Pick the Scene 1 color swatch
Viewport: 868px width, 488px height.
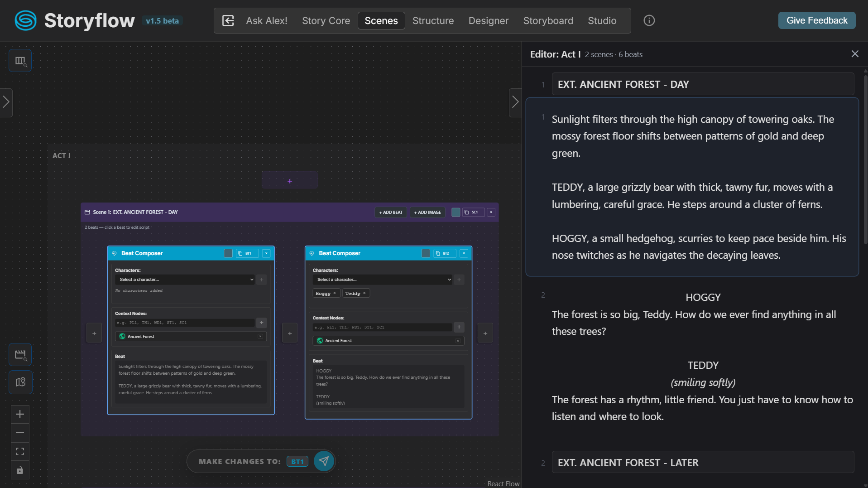456,212
